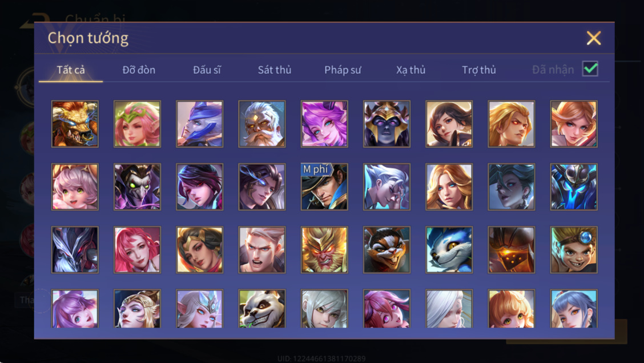Open the Sát thủ tab
The image size is (644, 363).
[x=275, y=70]
